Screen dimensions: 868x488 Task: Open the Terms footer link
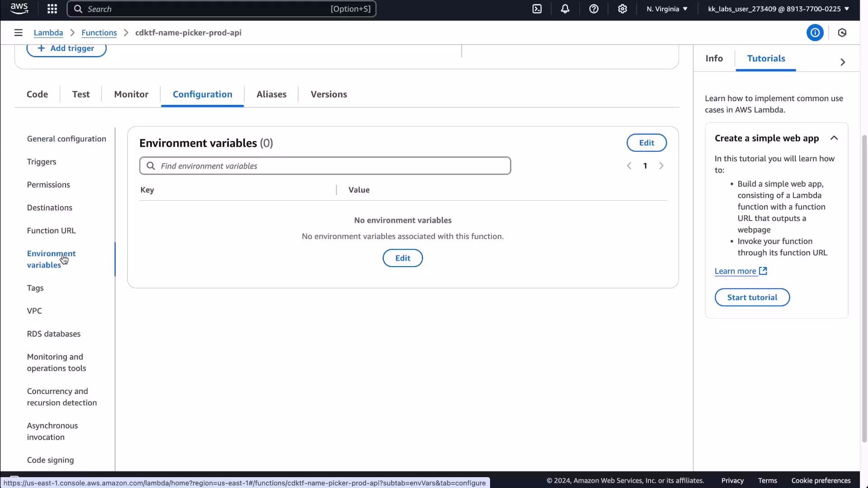768,480
